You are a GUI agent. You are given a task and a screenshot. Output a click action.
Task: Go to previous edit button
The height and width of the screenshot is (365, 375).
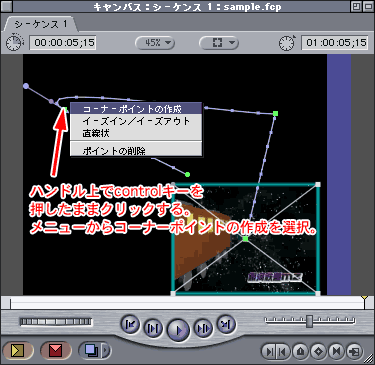click(x=130, y=324)
